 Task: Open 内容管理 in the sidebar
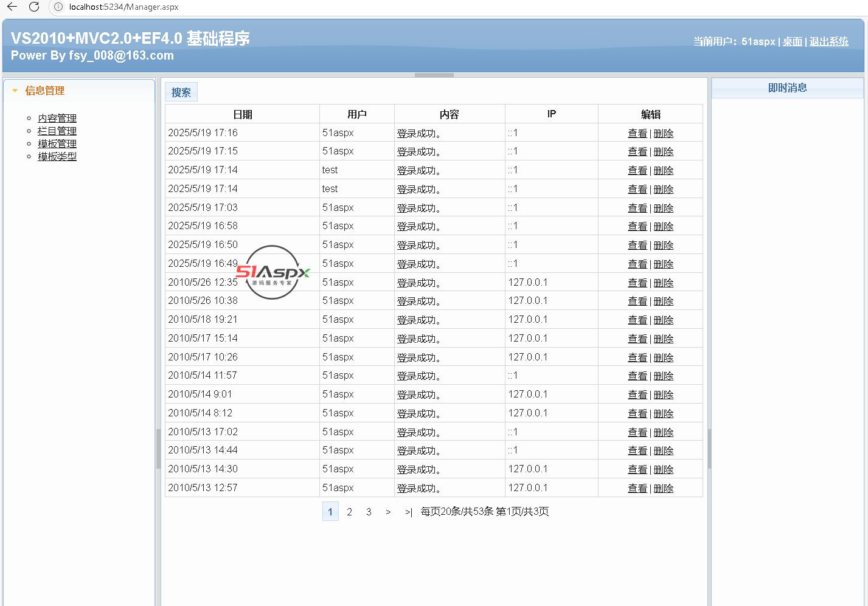(x=57, y=118)
